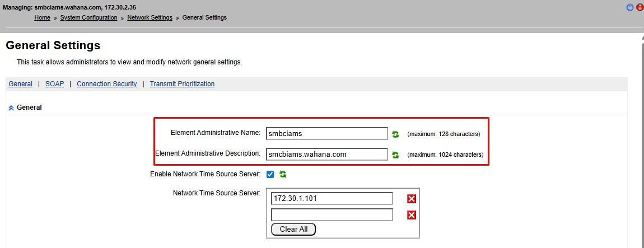
Task: Navigate to Home in the breadcrumb
Action: tap(42, 18)
